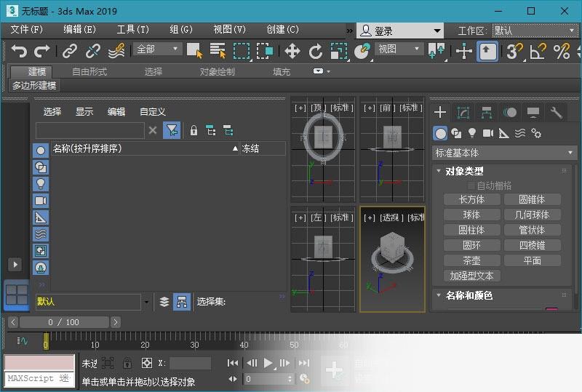Select the Link objects tool

70,51
